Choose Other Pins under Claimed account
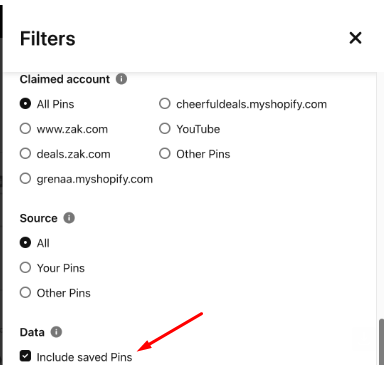 coord(165,154)
